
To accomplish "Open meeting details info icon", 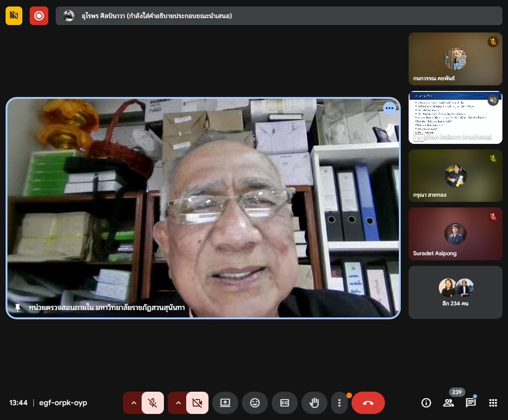I will pyautogui.click(x=426, y=403).
